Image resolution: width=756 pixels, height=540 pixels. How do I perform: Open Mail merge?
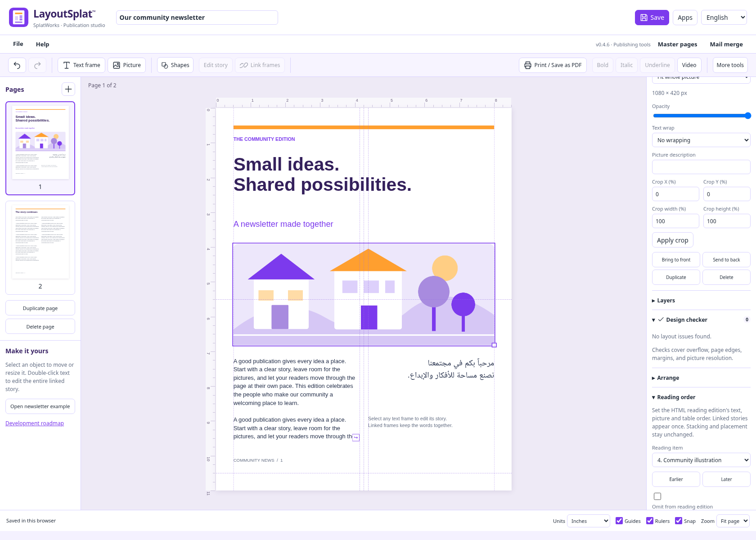[726, 44]
